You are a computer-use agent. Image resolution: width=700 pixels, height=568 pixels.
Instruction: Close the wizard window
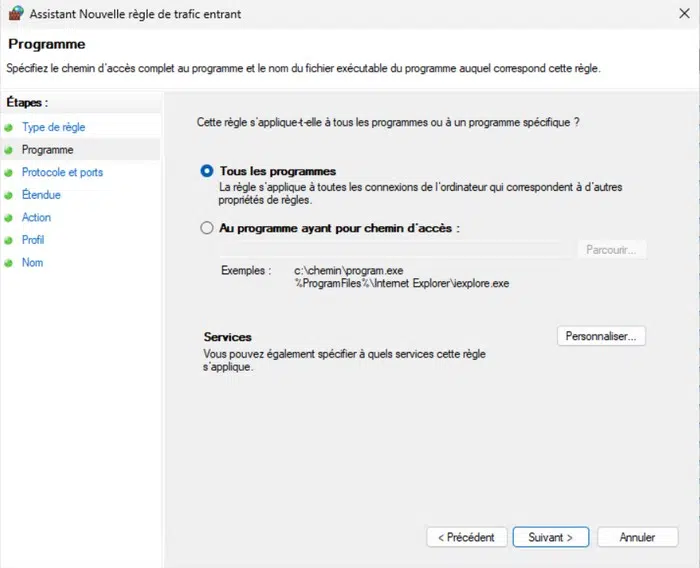[x=678, y=14]
